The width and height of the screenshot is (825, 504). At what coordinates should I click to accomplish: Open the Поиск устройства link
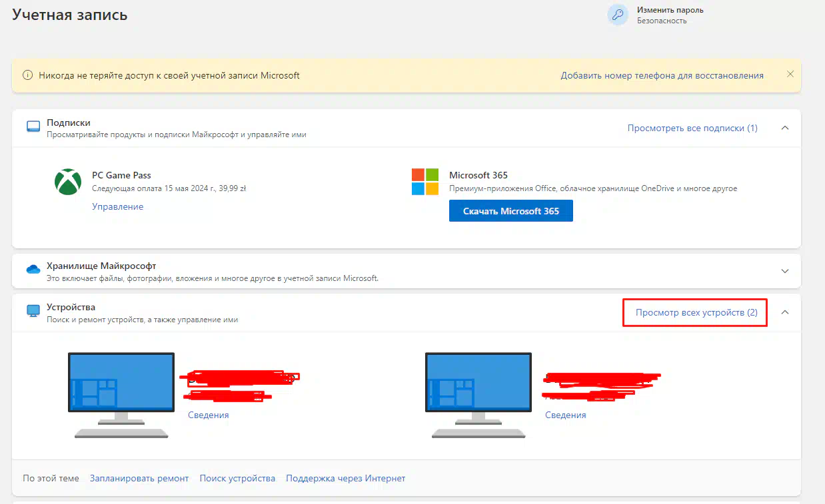click(x=237, y=478)
